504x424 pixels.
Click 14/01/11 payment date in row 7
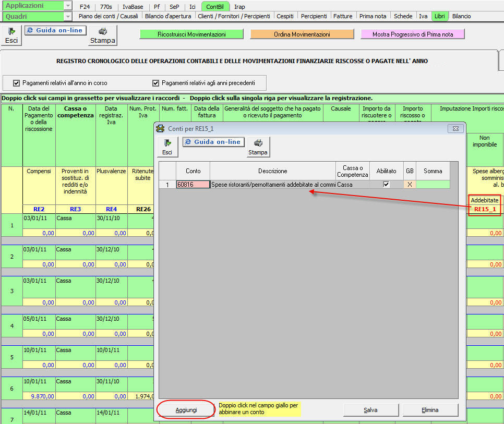pyautogui.click(x=35, y=413)
